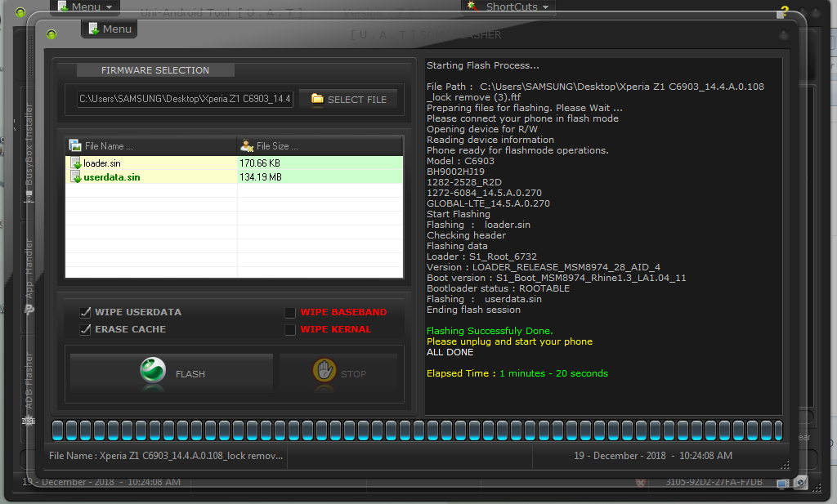Click the Flashing Successfuly Done log line
Viewport: 837px width, 504px height.
pyautogui.click(x=490, y=331)
